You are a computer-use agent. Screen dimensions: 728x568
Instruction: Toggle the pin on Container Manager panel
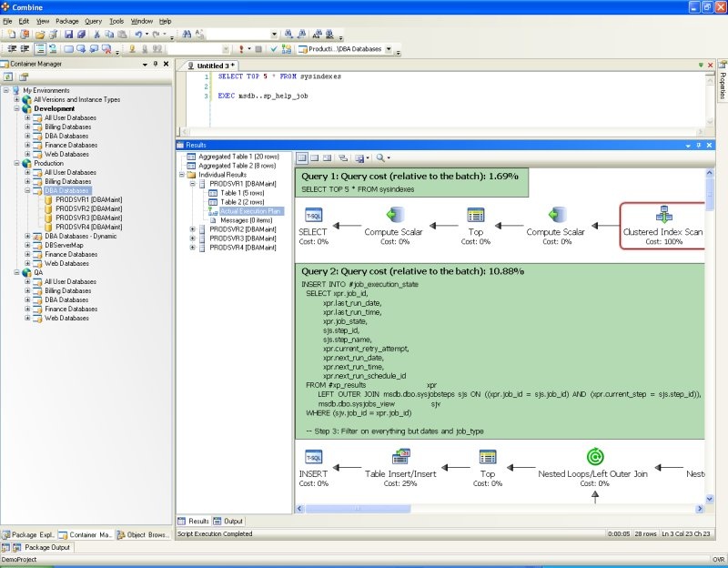tap(155, 65)
